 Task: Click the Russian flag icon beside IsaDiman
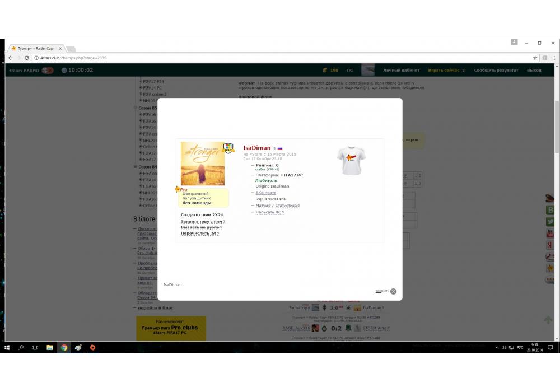280,148
